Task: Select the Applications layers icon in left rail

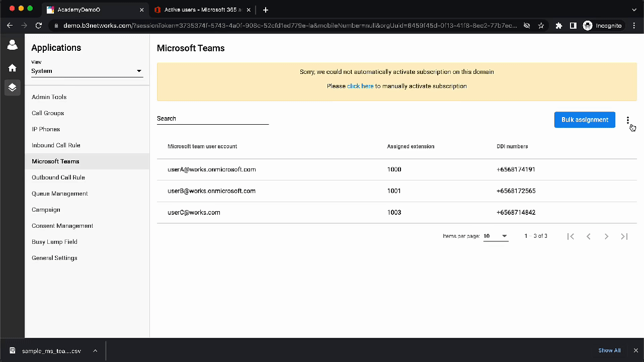Action: coord(12,87)
